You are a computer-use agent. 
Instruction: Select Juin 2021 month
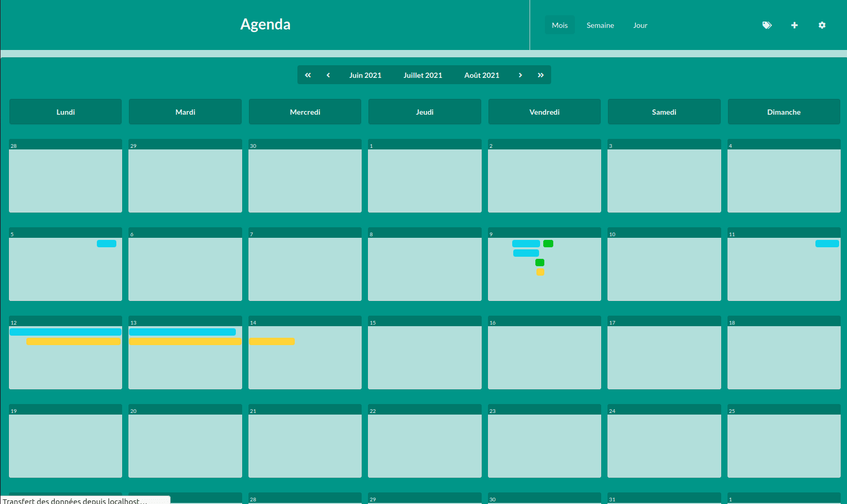(x=365, y=75)
